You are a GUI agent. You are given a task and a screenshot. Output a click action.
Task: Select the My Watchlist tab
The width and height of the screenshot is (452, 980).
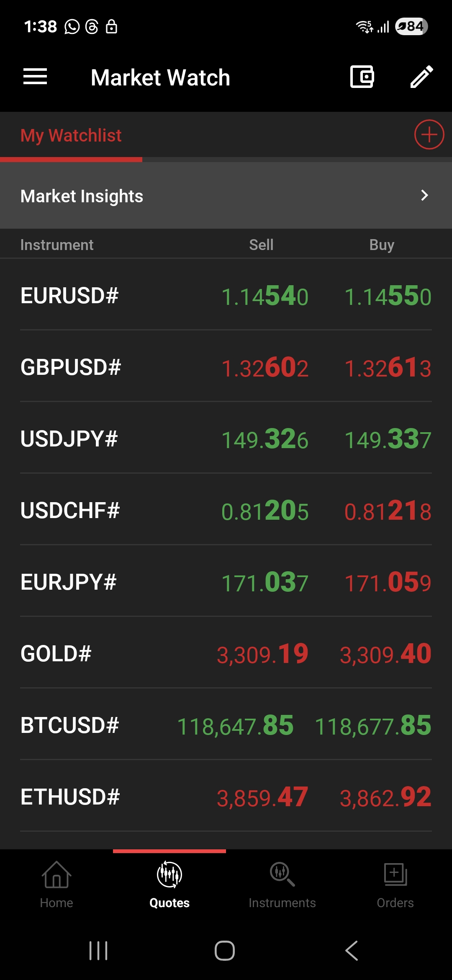pos(71,136)
